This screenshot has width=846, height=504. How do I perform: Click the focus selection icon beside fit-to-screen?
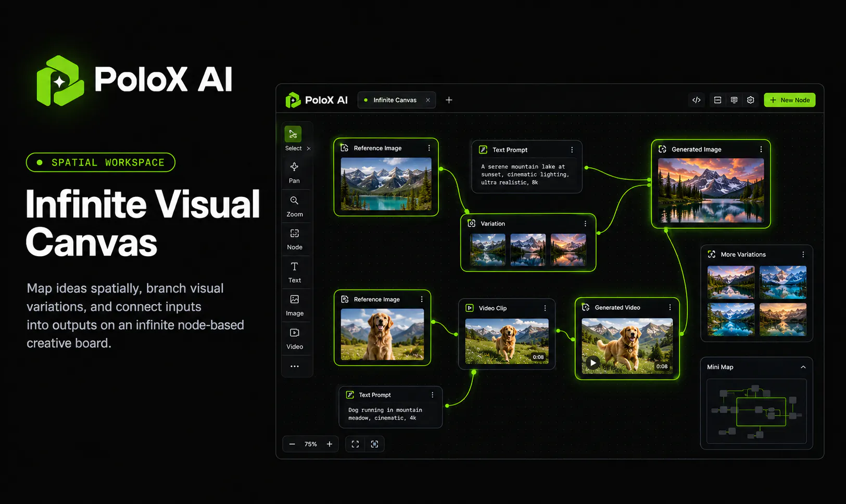pyautogui.click(x=374, y=444)
